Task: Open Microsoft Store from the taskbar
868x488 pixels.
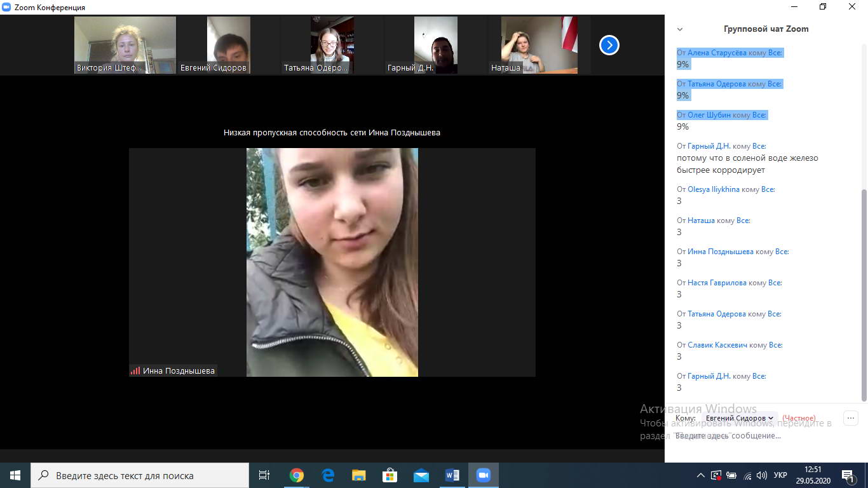Action: coord(390,475)
